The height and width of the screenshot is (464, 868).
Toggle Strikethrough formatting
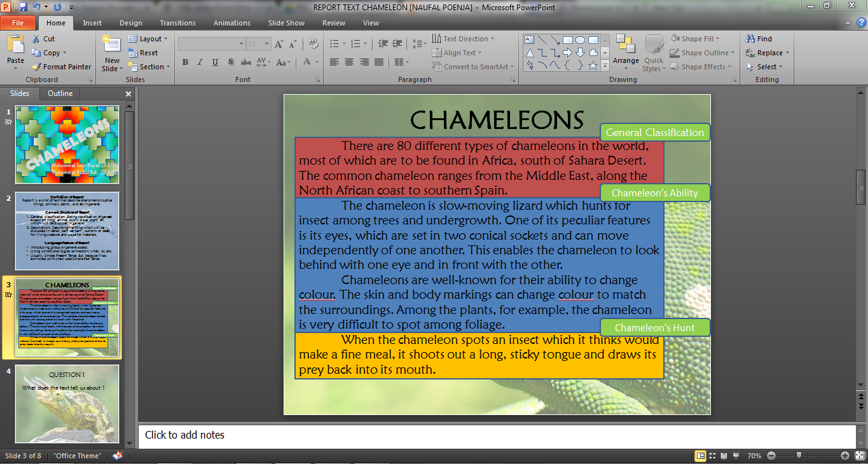pyautogui.click(x=246, y=62)
